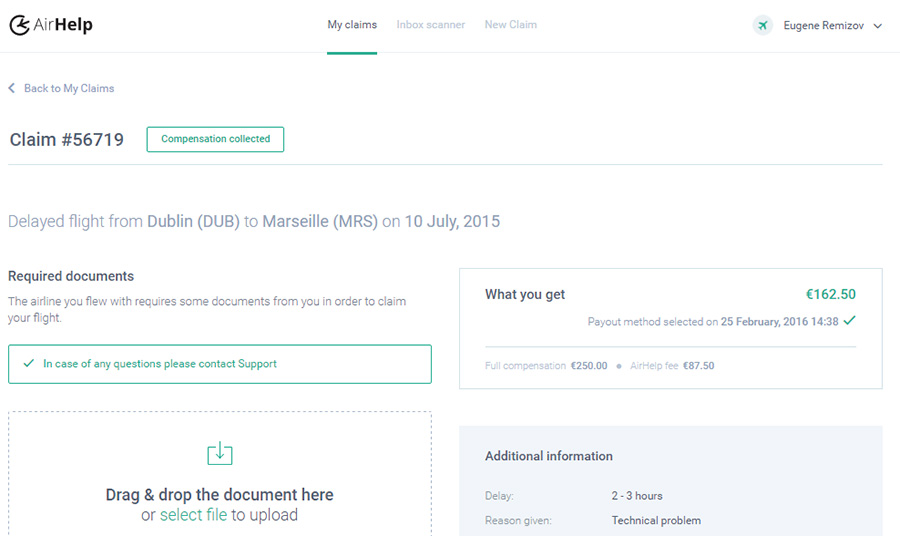The image size is (900, 536).
Task: Open the New Claim tab
Action: point(511,25)
